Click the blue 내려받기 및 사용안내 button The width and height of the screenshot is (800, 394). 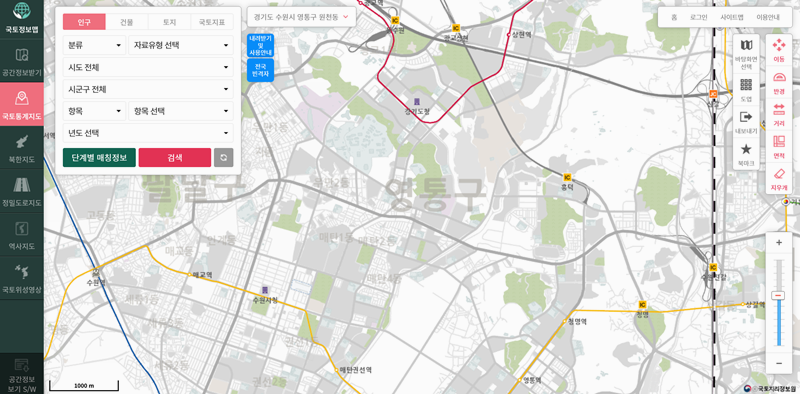coord(260,45)
